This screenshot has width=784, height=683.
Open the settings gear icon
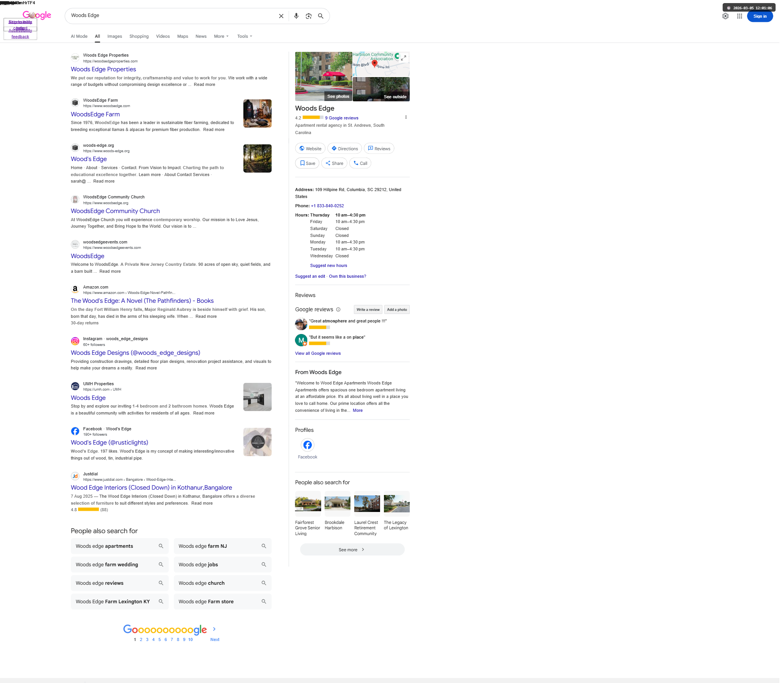point(725,16)
